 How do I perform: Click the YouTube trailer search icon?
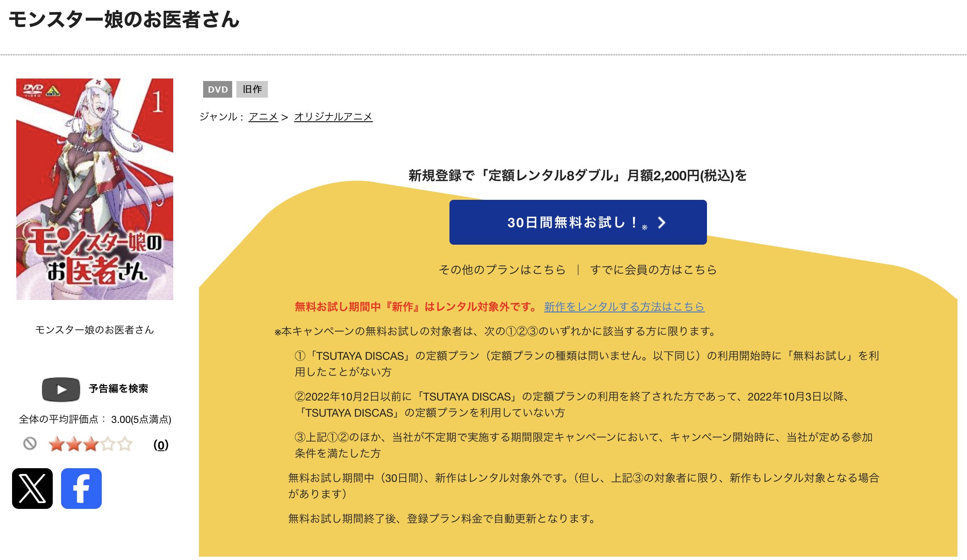61,389
